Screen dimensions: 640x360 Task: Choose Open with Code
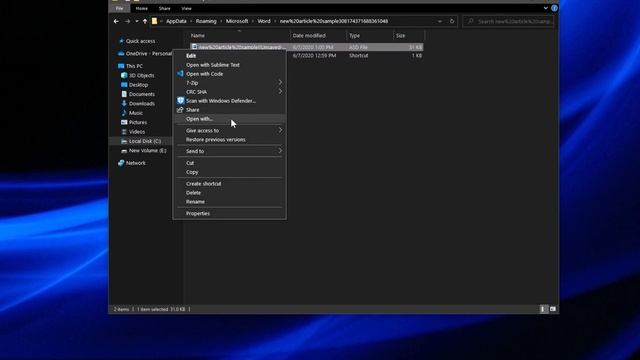coord(204,74)
